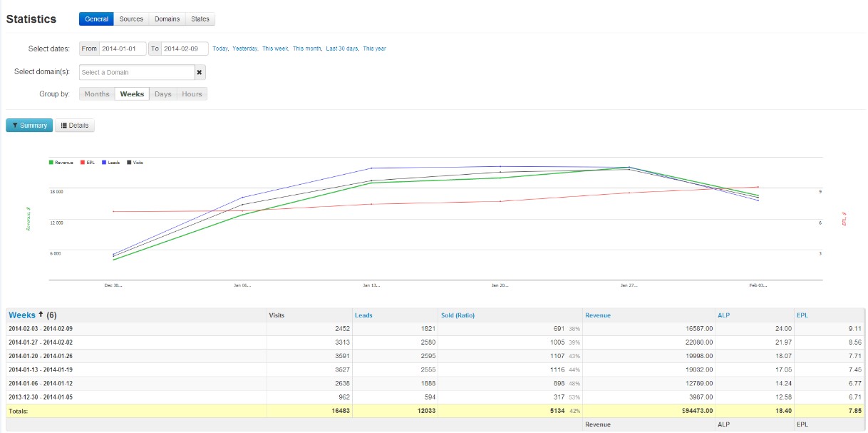The height and width of the screenshot is (433, 868).
Task: Set date range to Today
Action: click(x=220, y=49)
